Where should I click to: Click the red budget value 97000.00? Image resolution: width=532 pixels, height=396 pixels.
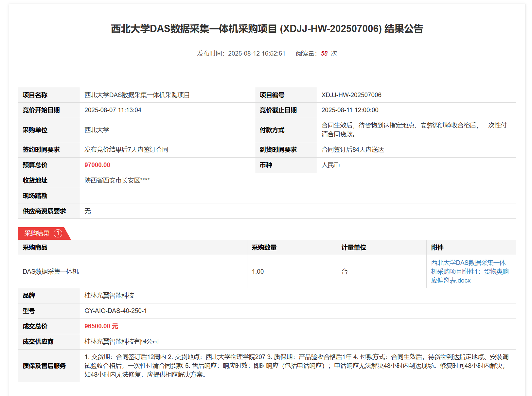point(97,165)
